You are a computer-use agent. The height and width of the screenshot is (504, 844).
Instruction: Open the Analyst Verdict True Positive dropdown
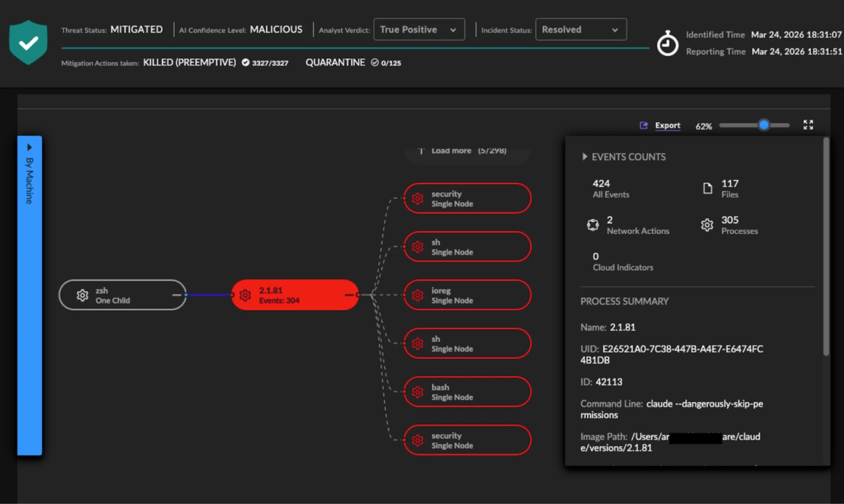(419, 29)
